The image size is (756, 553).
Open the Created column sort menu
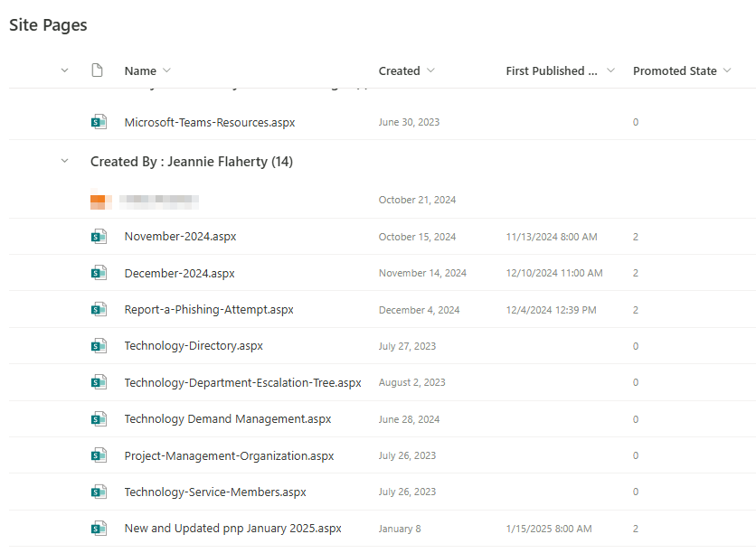[x=430, y=70]
